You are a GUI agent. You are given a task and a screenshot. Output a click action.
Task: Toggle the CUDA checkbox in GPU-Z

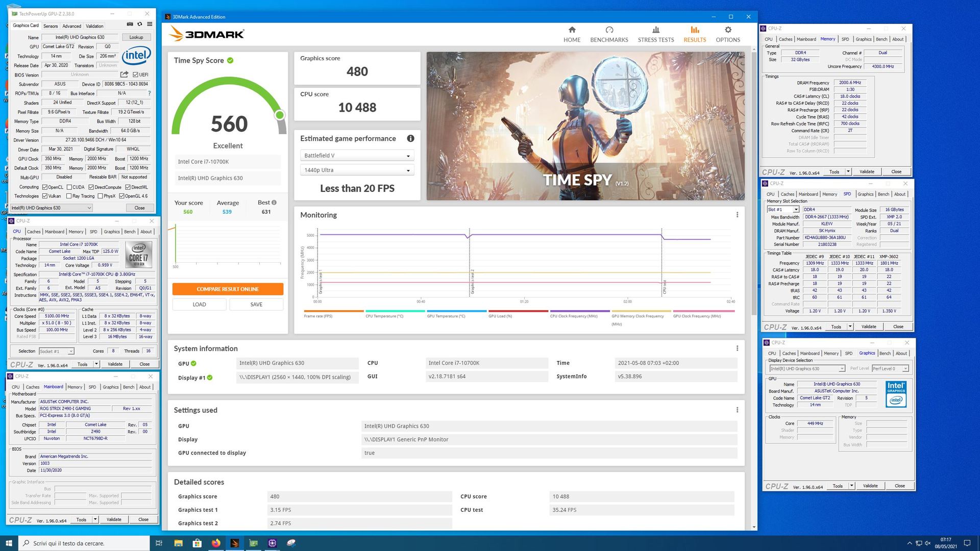tap(69, 187)
